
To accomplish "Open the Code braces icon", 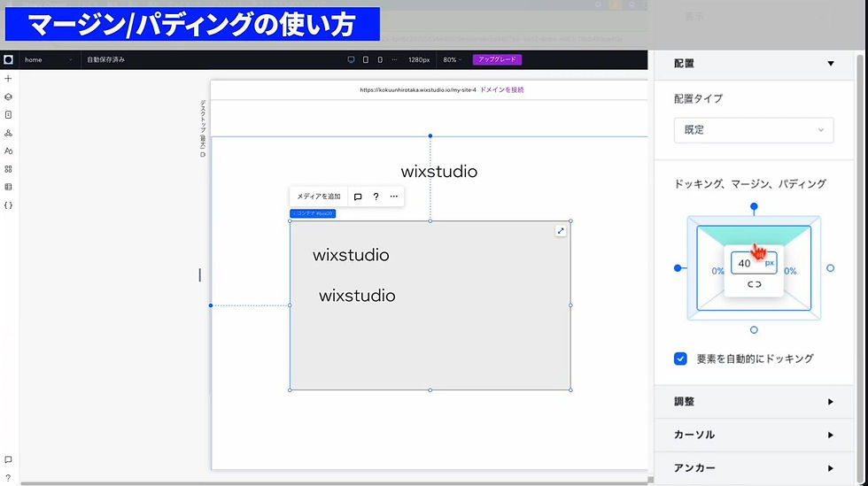I will click(8, 205).
